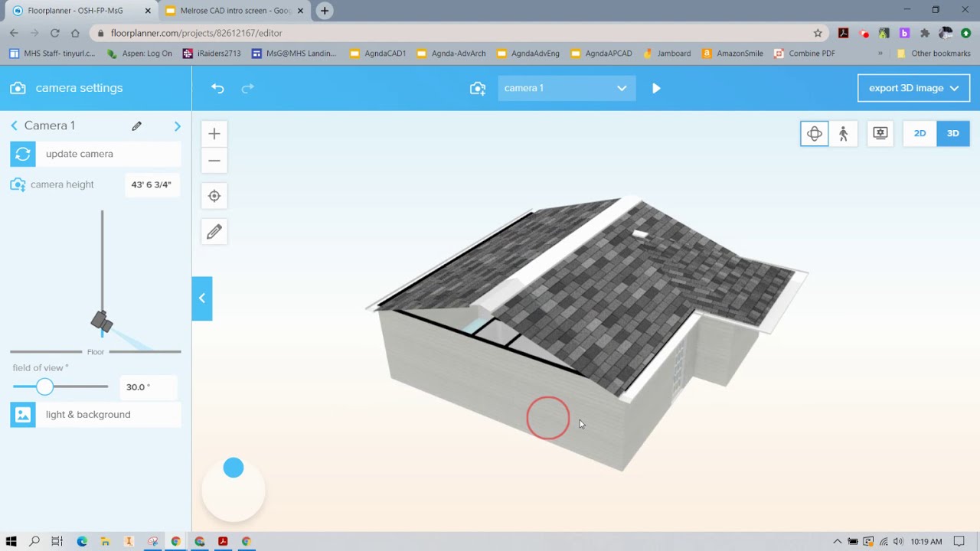Select the Floorplanner browser tab

(80, 11)
